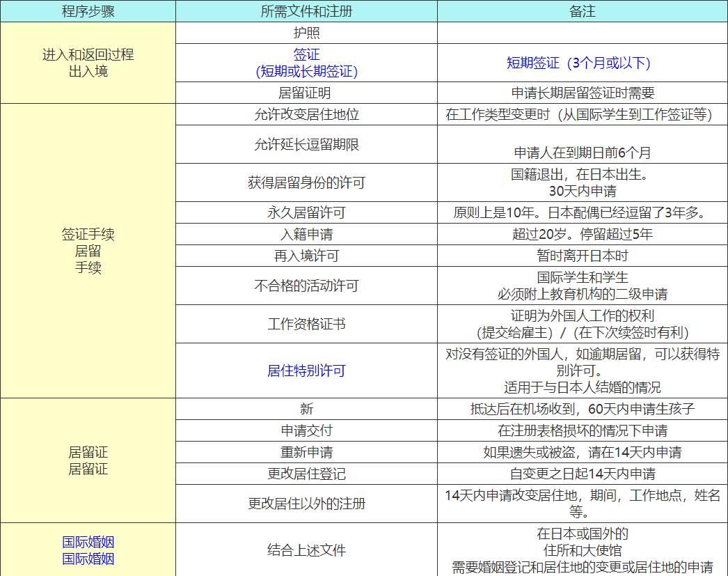
Task: Click the 结合上述文件 cell
Action: (x=306, y=550)
